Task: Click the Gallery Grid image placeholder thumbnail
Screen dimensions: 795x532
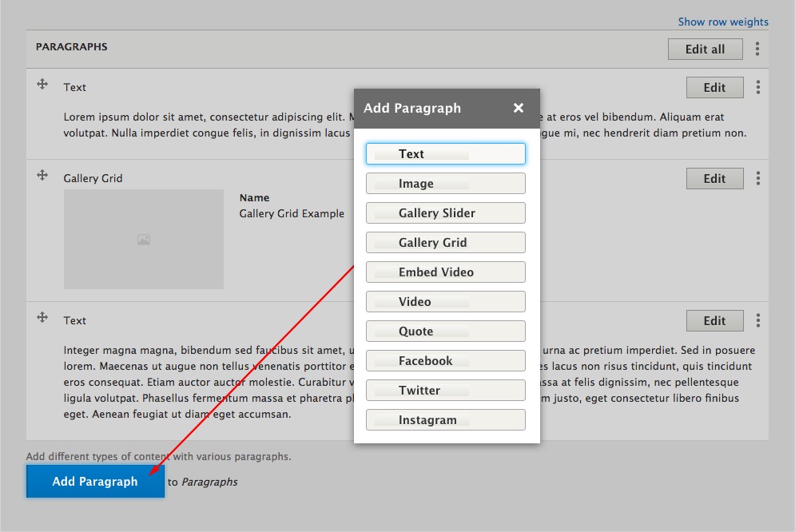Action: [x=144, y=239]
